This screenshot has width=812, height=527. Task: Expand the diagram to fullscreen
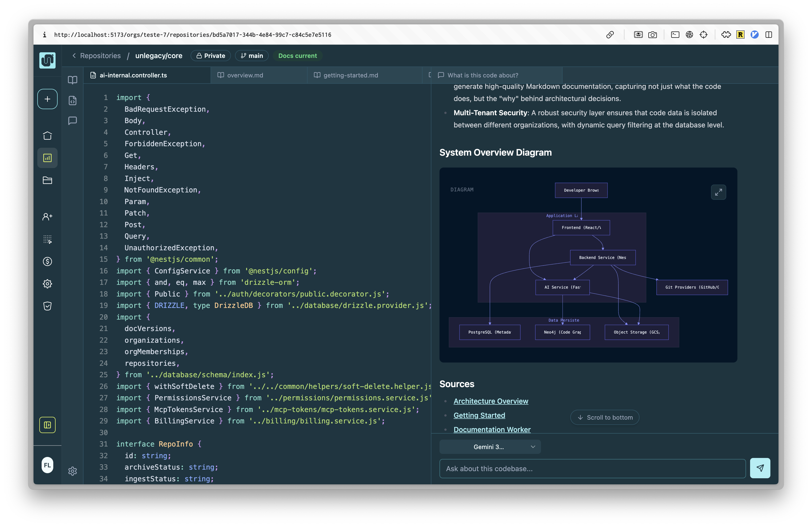[718, 192]
